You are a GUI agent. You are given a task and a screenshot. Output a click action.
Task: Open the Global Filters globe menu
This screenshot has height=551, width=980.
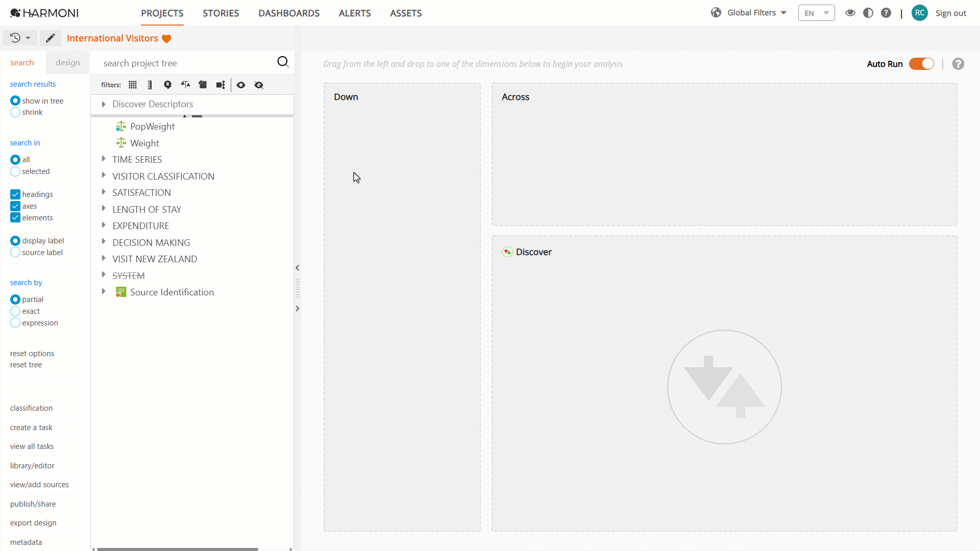[x=748, y=13]
